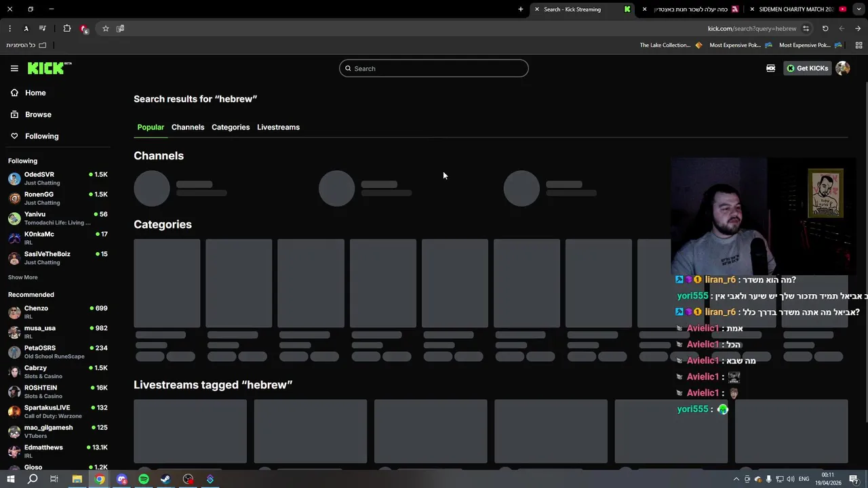868x488 pixels.
Task: Open the clock showing 00:11
Action: pos(828,479)
